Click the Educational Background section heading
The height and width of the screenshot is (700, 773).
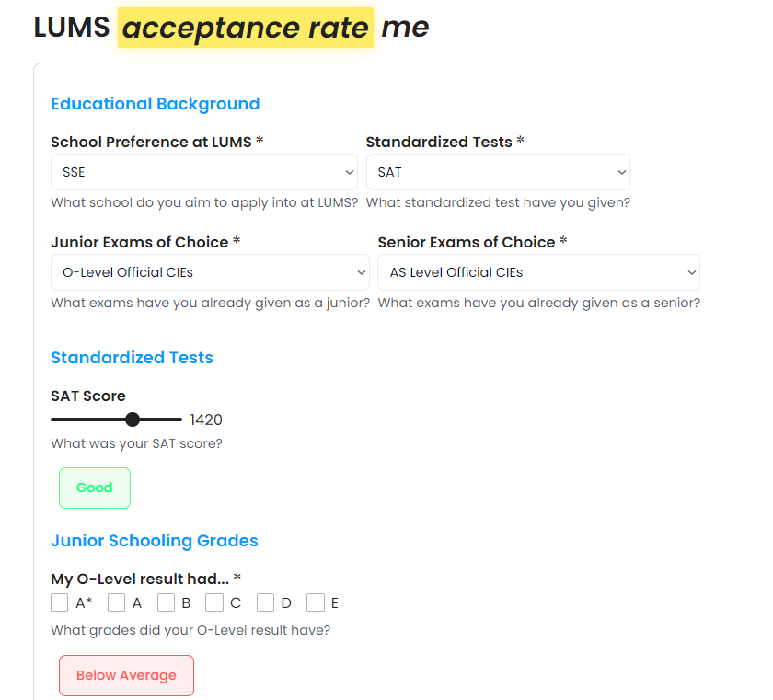tap(156, 104)
